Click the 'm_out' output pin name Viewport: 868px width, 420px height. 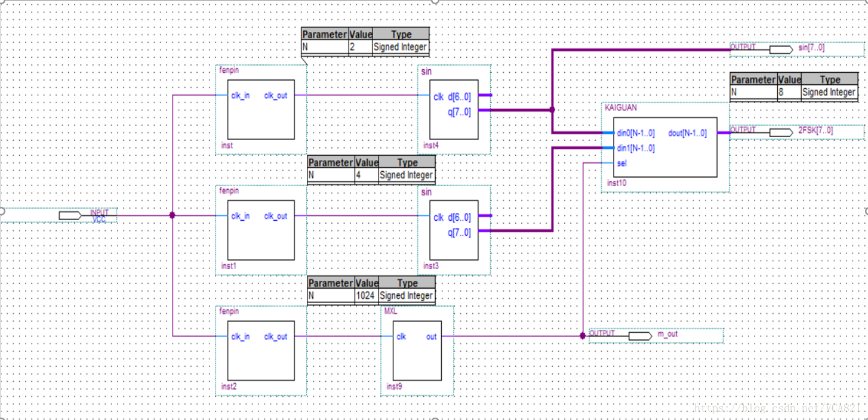(667, 334)
